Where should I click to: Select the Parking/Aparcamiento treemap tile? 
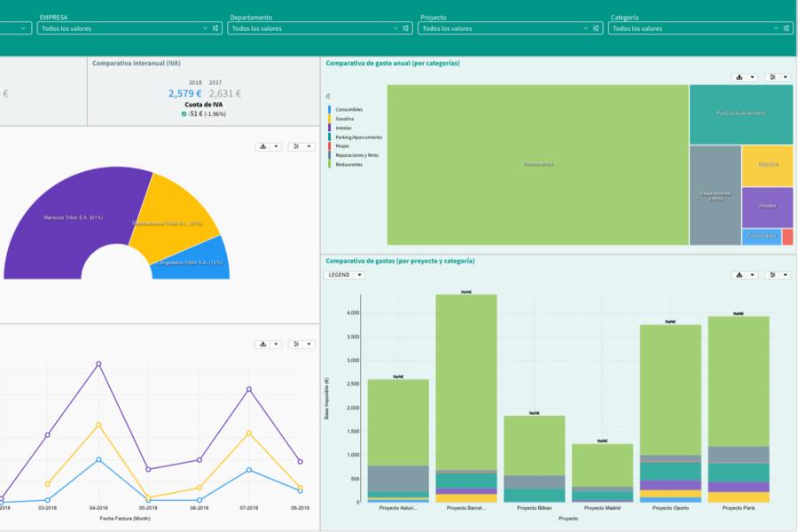point(741,114)
